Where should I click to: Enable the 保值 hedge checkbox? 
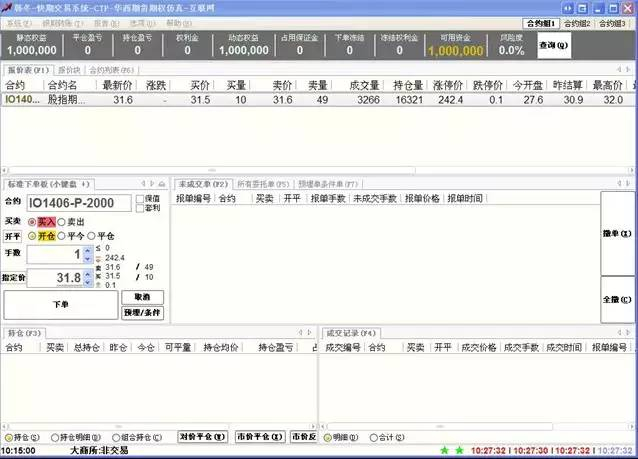pyautogui.click(x=140, y=199)
